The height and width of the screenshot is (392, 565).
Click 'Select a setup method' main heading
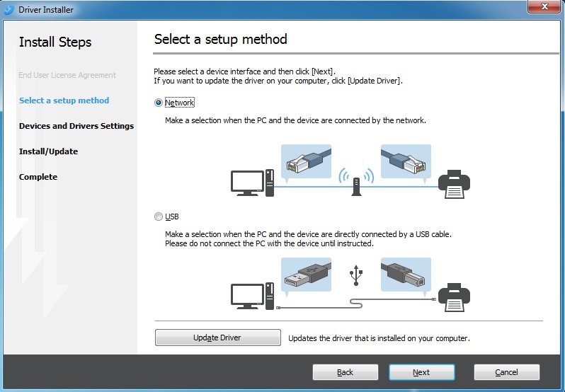[220, 39]
